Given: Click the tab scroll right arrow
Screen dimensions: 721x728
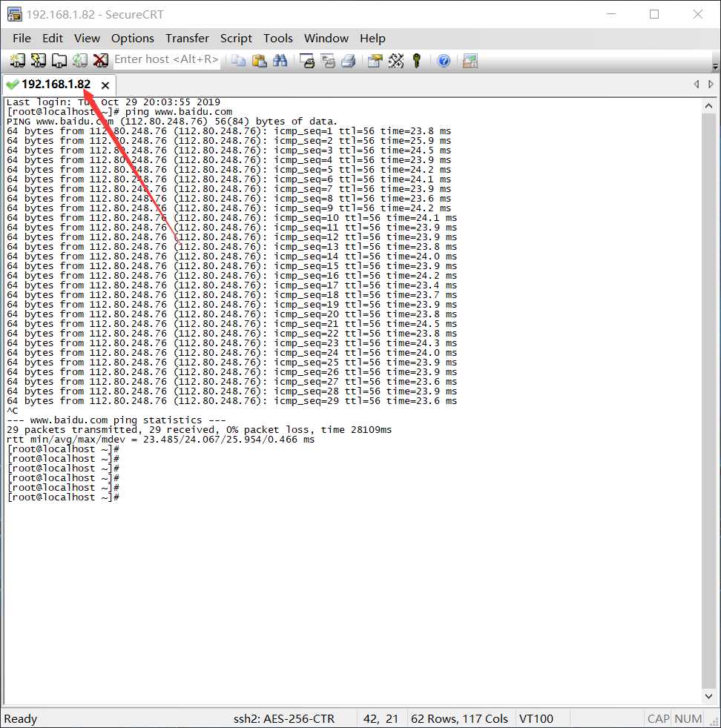Looking at the screenshot, I should [x=711, y=84].
